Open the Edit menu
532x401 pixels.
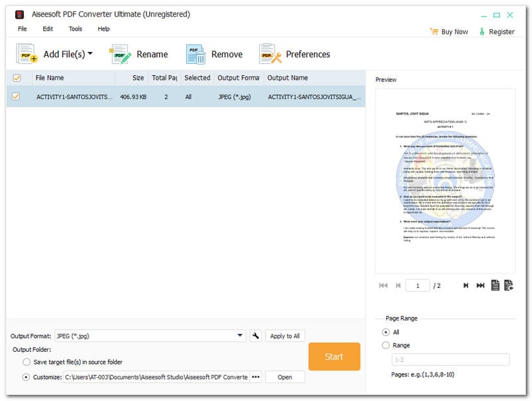(48, 29)
